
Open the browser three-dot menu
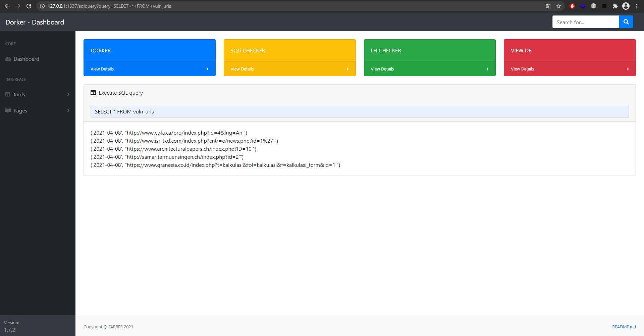point(637,6)
